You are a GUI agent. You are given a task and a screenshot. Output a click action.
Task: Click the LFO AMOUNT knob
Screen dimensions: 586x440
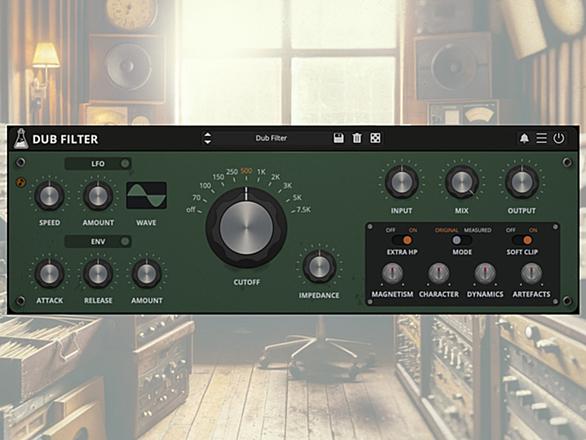[98, 196]
